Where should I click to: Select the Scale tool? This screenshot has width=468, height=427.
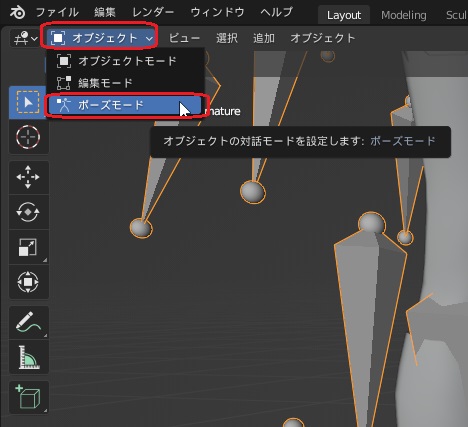[x=28, y=247]
